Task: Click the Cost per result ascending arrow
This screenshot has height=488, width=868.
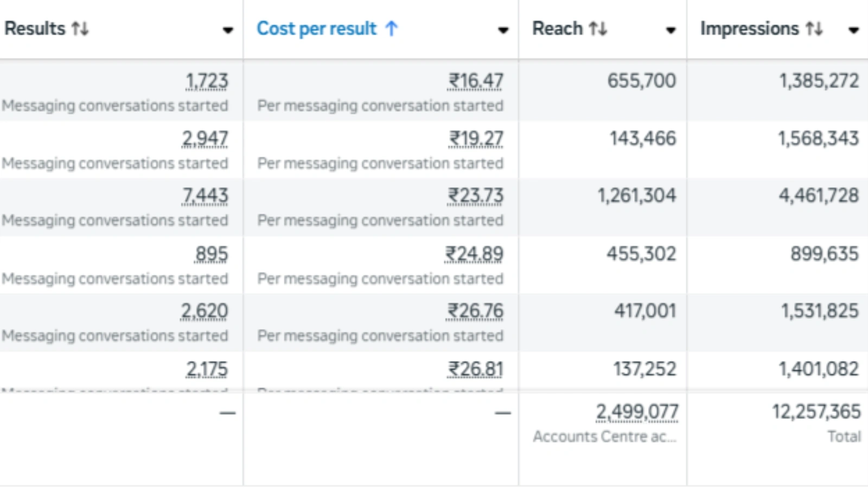Action: (392, 29)
